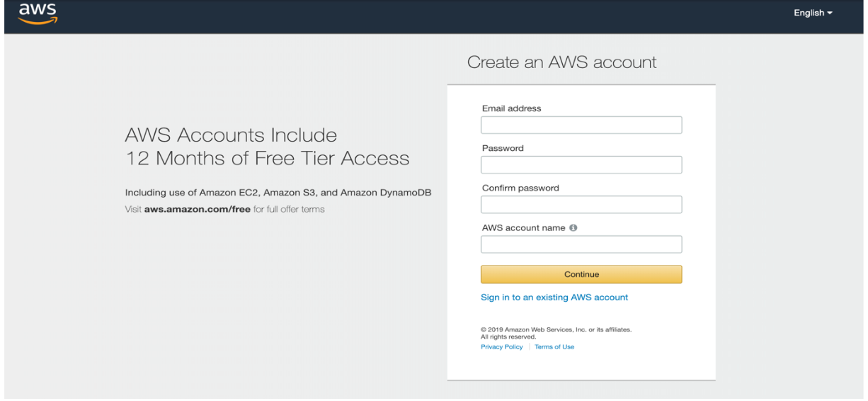Open the English language dropdown
Image resolution: width=868 pixels, height=401 pixels.
coord(813,13)
